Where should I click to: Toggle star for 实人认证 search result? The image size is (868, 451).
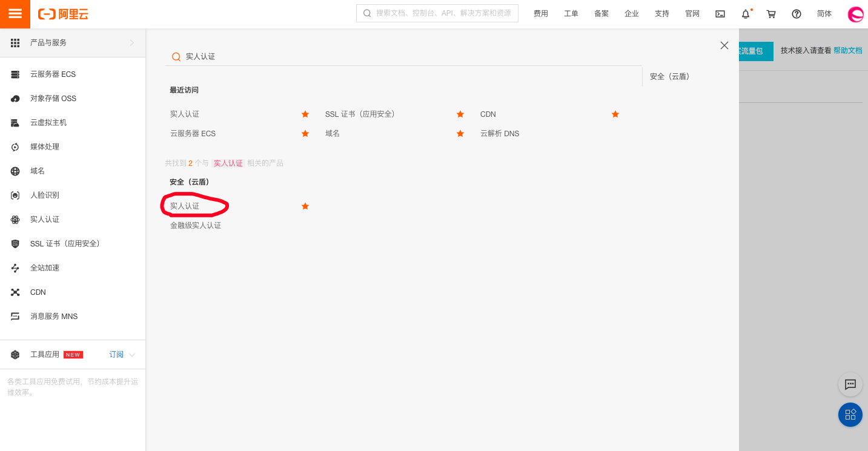[x=305, y=206]
